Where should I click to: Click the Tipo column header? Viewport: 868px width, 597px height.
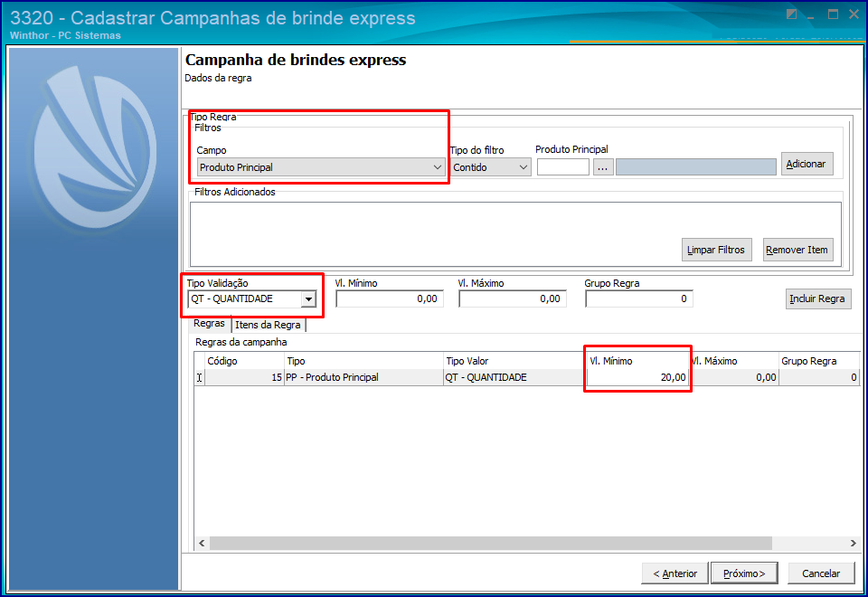pyautogui.click(x=363, y=361)
